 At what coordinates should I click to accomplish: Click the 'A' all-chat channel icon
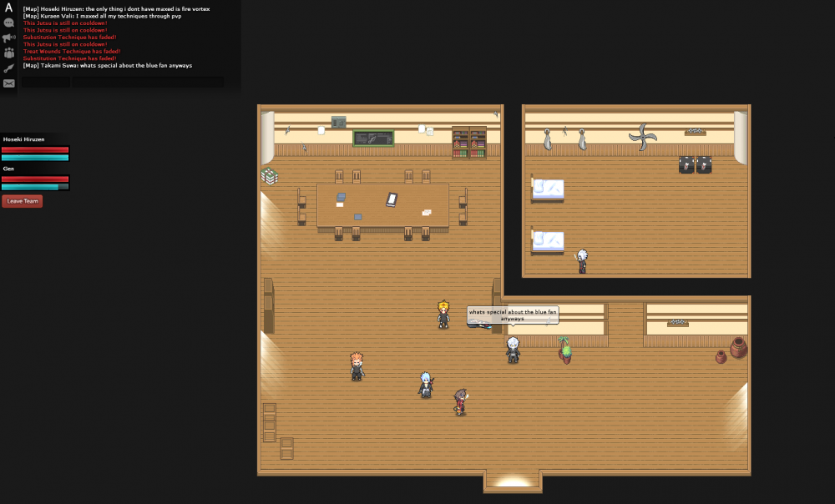click(8, 8)
